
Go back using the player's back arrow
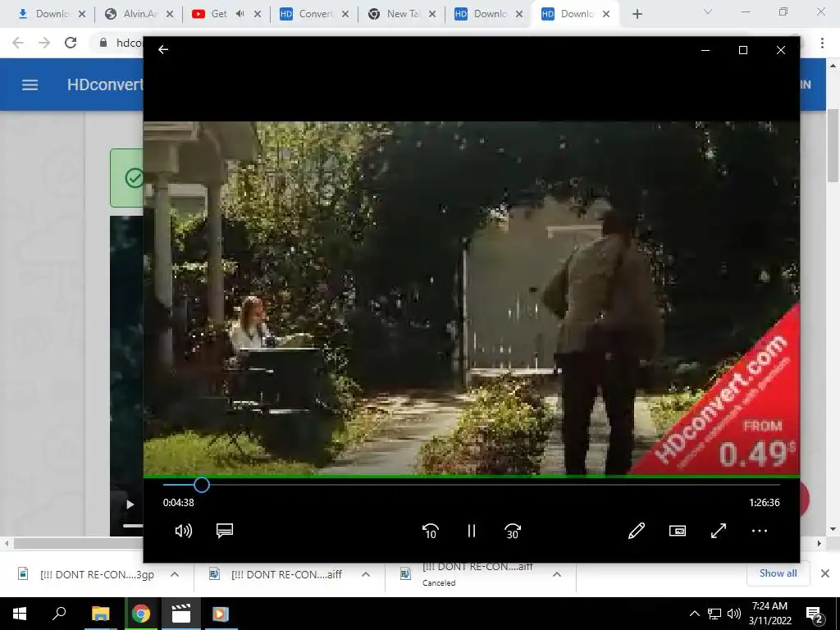(x=163, y=50)
